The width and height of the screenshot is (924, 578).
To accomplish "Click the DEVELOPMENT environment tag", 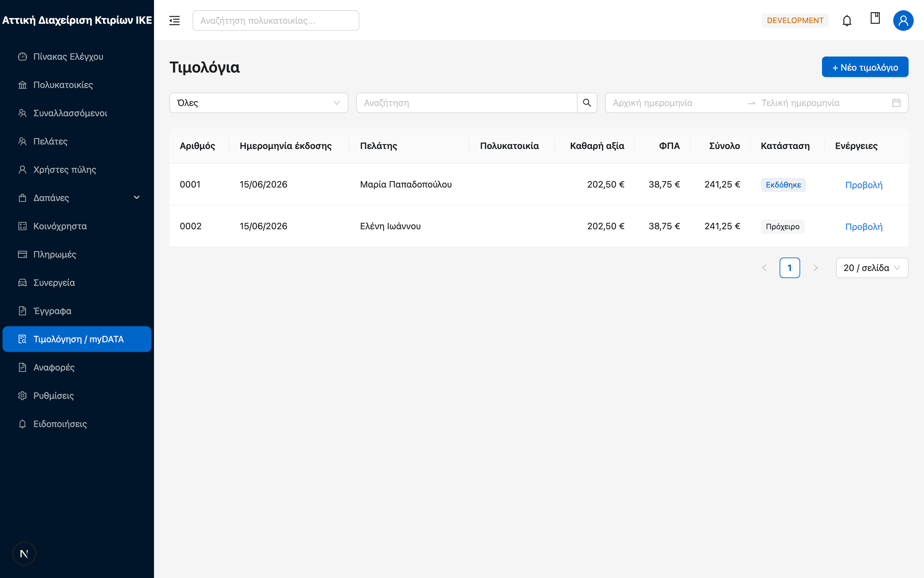I will (x=795, y=21).
